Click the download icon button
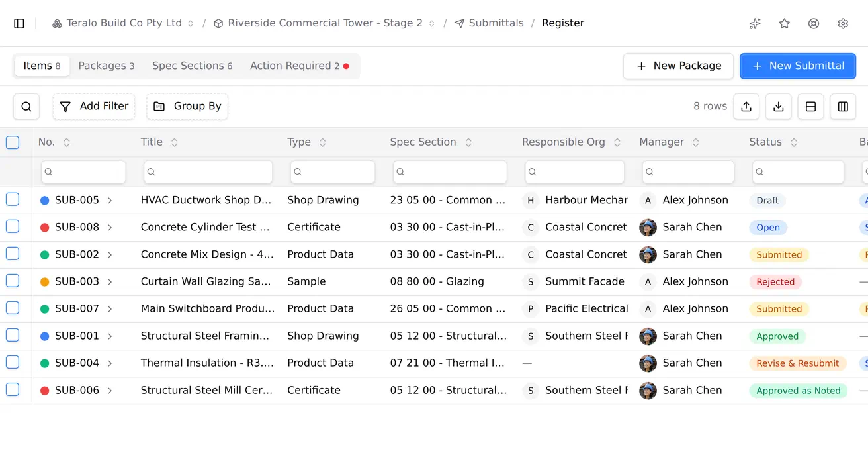This screenshot has width=868, height=470. [x=779, y=107]
